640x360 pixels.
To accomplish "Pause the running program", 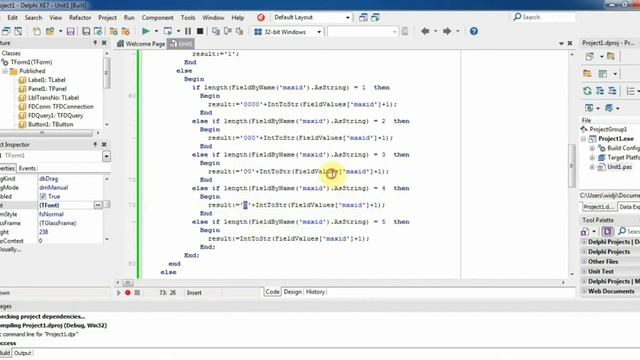I will [188, 31].
